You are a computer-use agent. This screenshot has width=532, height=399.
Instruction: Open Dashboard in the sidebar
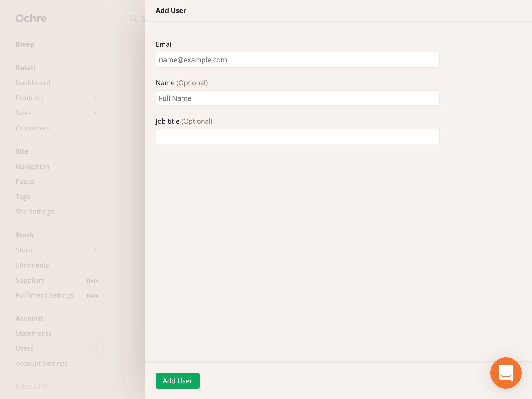(33, 83)
